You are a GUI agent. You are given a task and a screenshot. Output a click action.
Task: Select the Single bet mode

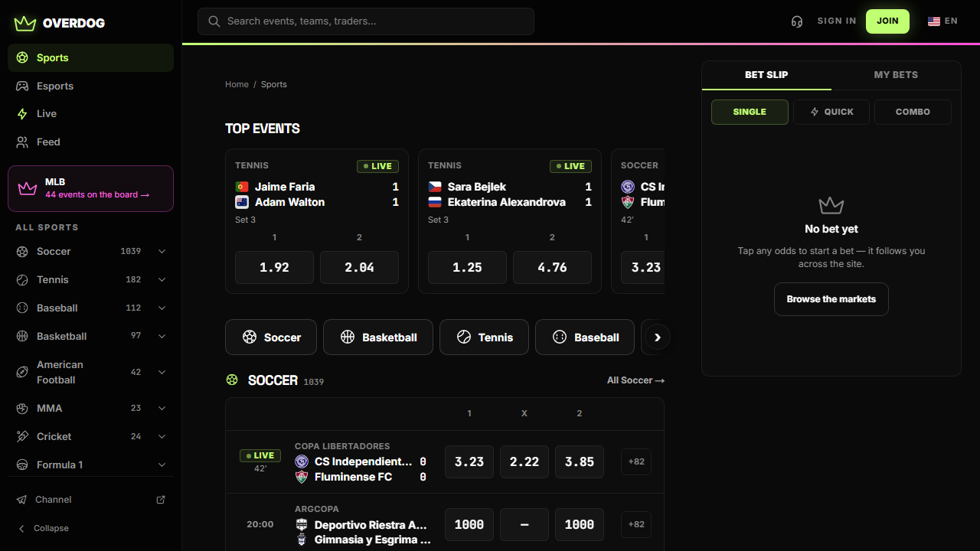[x=750, y=112]
